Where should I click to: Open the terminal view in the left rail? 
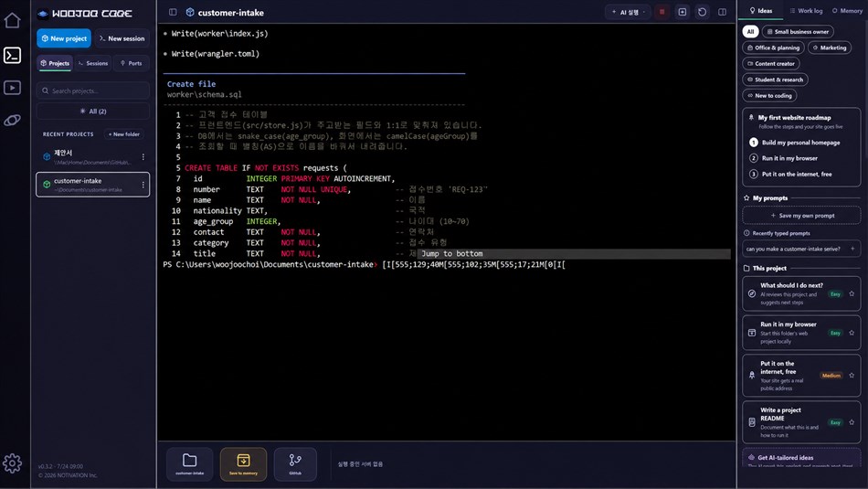[x=12, y=55]
